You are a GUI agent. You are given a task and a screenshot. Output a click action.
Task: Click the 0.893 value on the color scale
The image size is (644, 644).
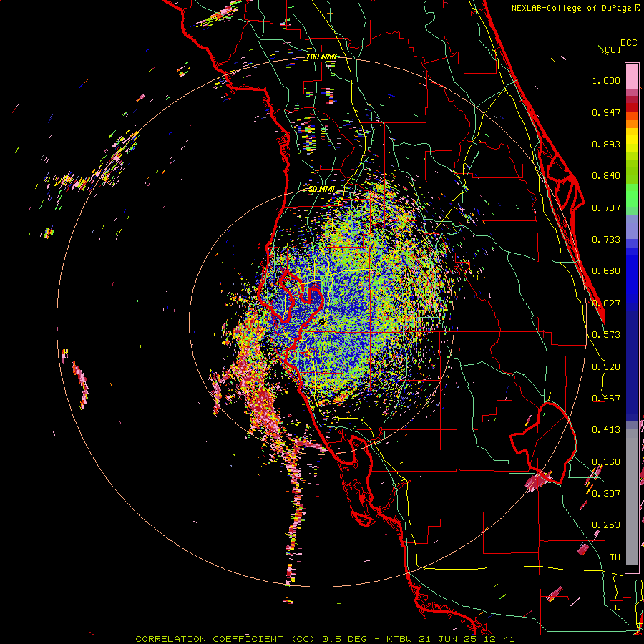click(606, 144)
